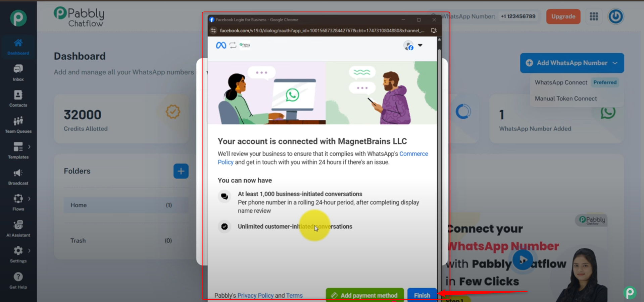Expand the Templates submenu chevron
644x302 pixels.
[30, 147]
